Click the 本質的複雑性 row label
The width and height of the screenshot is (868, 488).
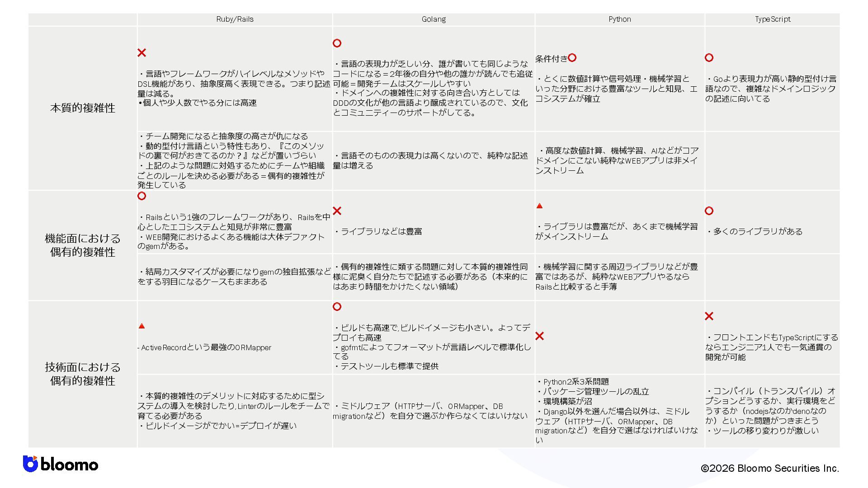83,108
